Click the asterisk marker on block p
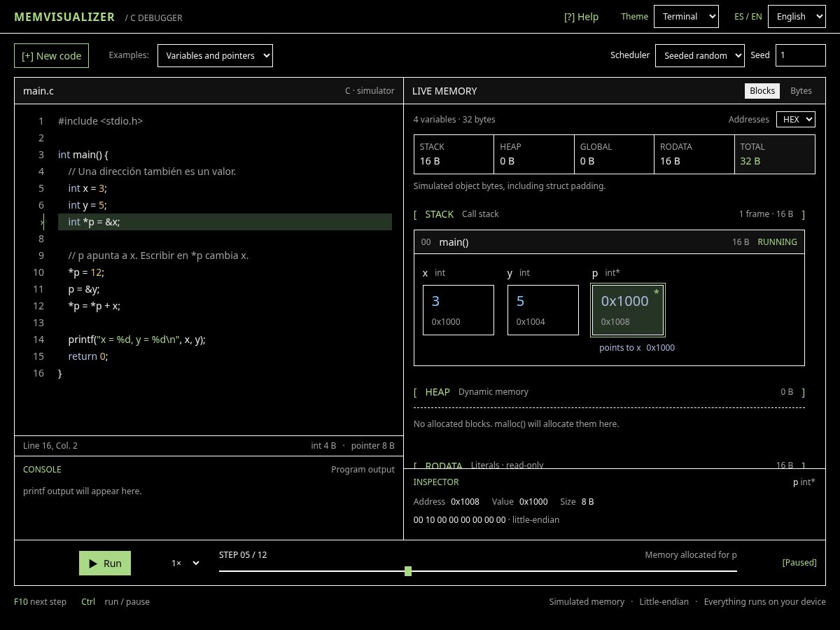Viewport: 840px width, 630px height. (x=656, y=293)
